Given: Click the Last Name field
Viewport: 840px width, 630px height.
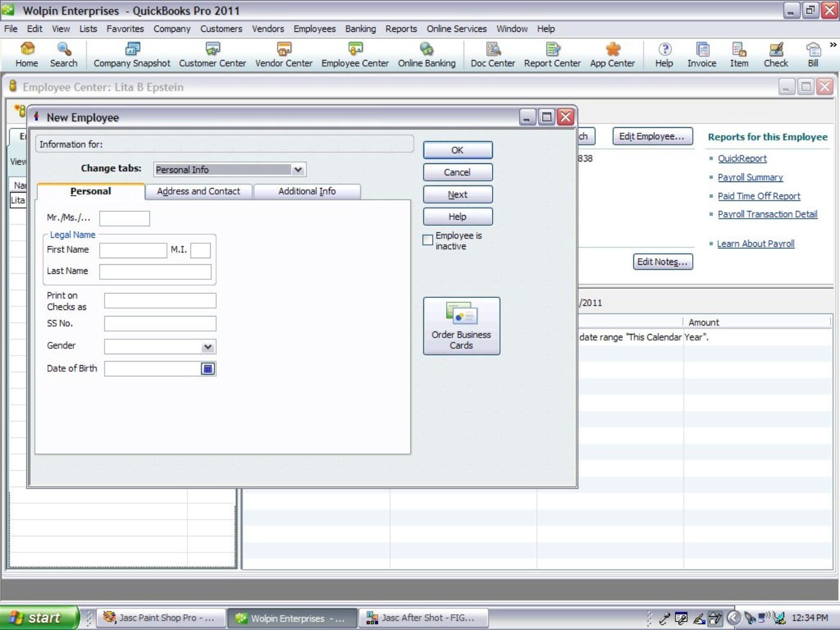Looking at the screenshot, I should [155, 271].
